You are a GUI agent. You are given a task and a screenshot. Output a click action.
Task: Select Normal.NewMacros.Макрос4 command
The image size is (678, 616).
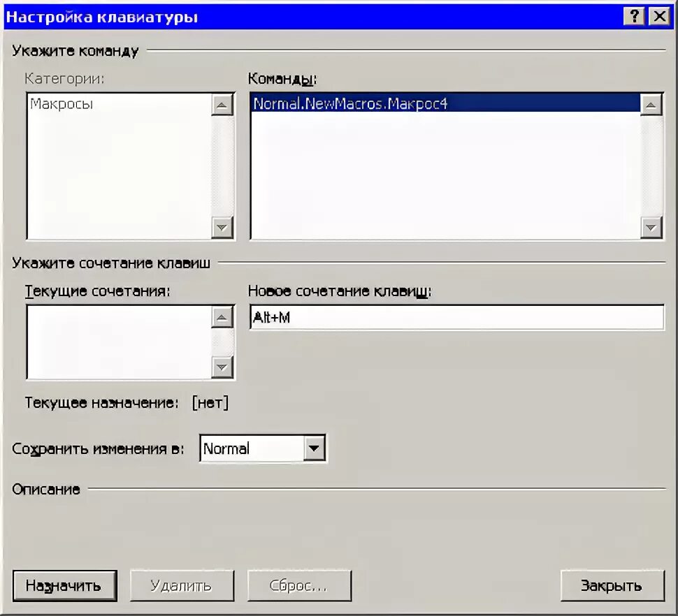click(x=445, y=103)
